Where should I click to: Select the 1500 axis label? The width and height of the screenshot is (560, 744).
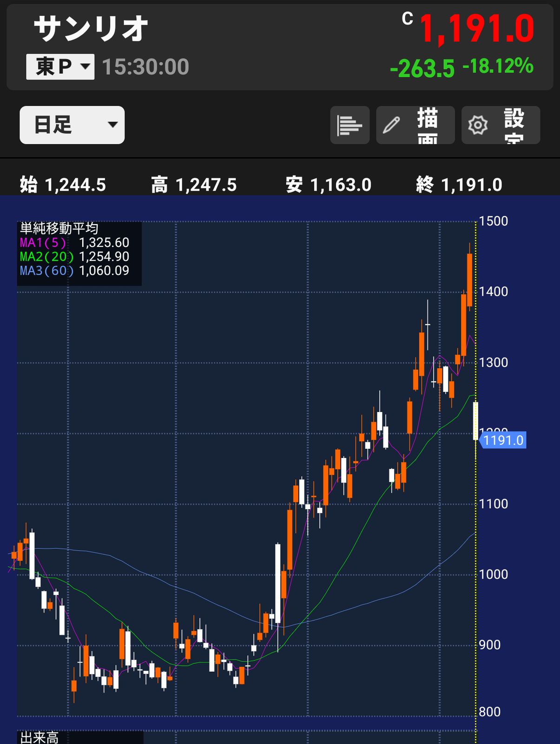click(494, 221)
